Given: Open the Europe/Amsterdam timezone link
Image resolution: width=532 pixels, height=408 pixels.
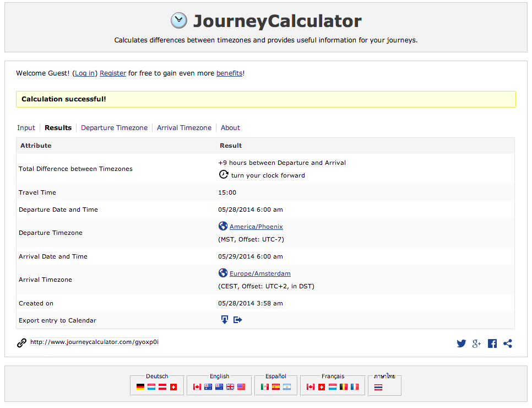Looking at the screenshot, I should (x=260, y=273).
